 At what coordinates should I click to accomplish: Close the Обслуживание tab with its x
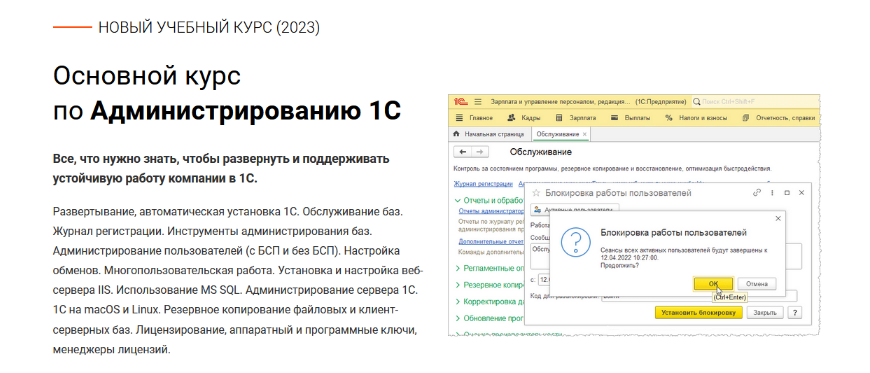585,134
